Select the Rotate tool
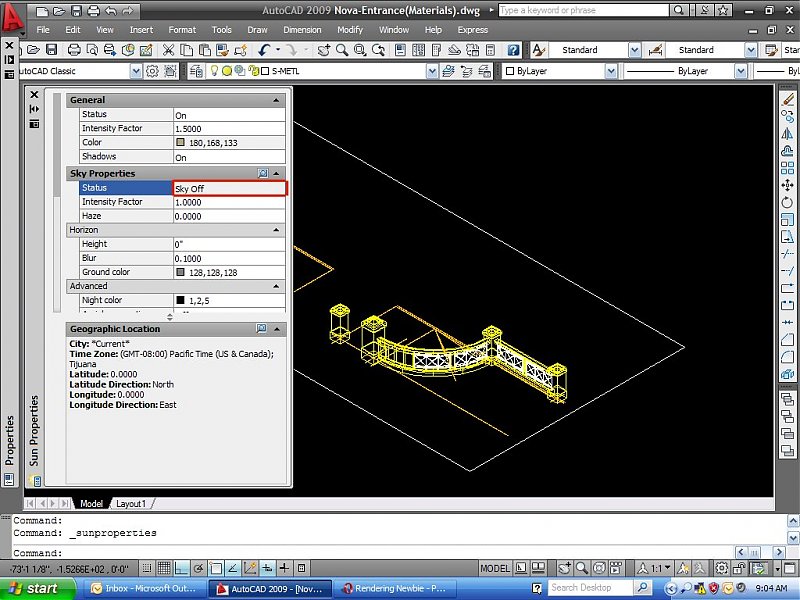Viewport: 800px width, 600px height. point(787,203)
